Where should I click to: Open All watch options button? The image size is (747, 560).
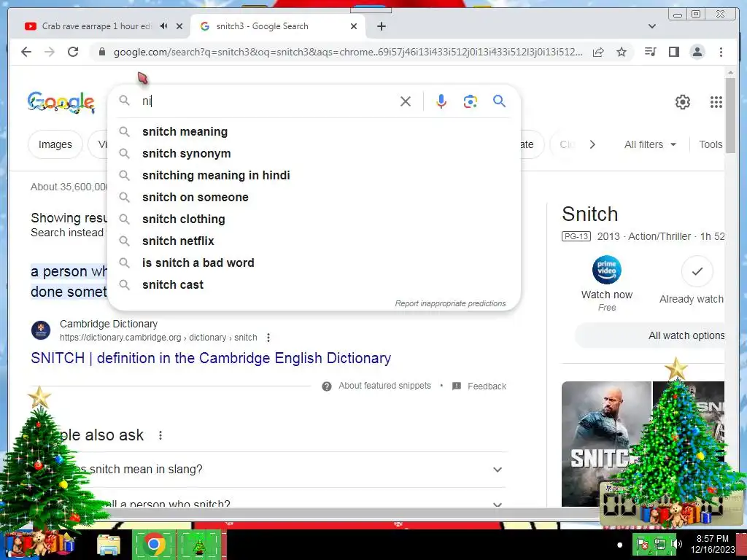[650, 335]
